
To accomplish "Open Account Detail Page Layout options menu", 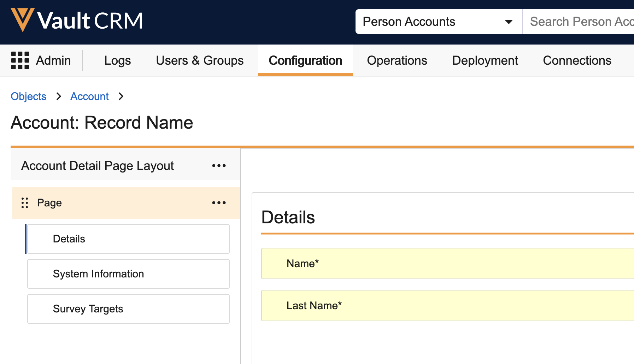I will tap(219, 166).
